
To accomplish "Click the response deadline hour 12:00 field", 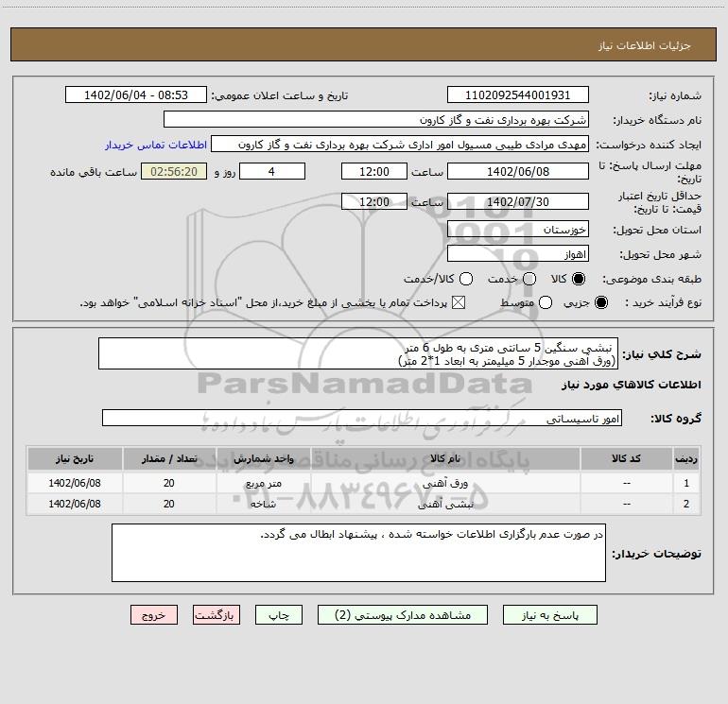I will coord(374,171).
